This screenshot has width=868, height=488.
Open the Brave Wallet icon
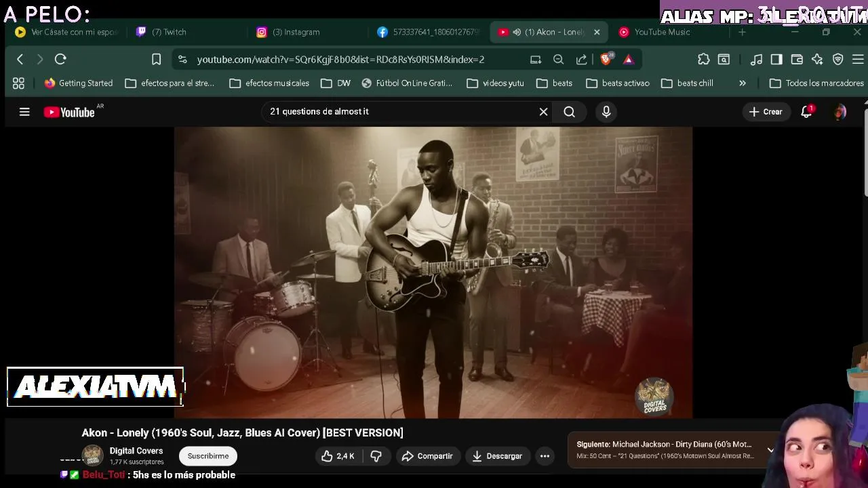[x=797, y=60]
